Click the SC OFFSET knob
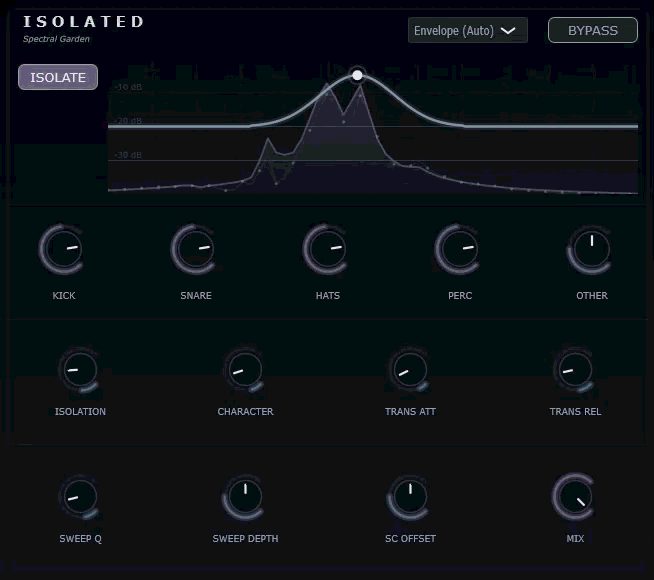This screenshot has width=654, height=580. [x=409, y=497]
